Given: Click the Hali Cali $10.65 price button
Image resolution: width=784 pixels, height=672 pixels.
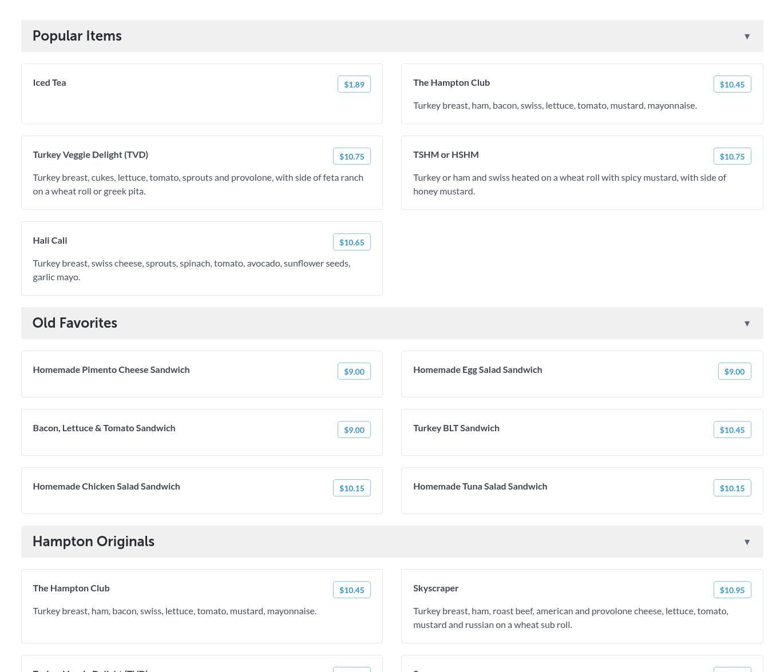Looking at the screenshot, I should (x=351, y=242).
